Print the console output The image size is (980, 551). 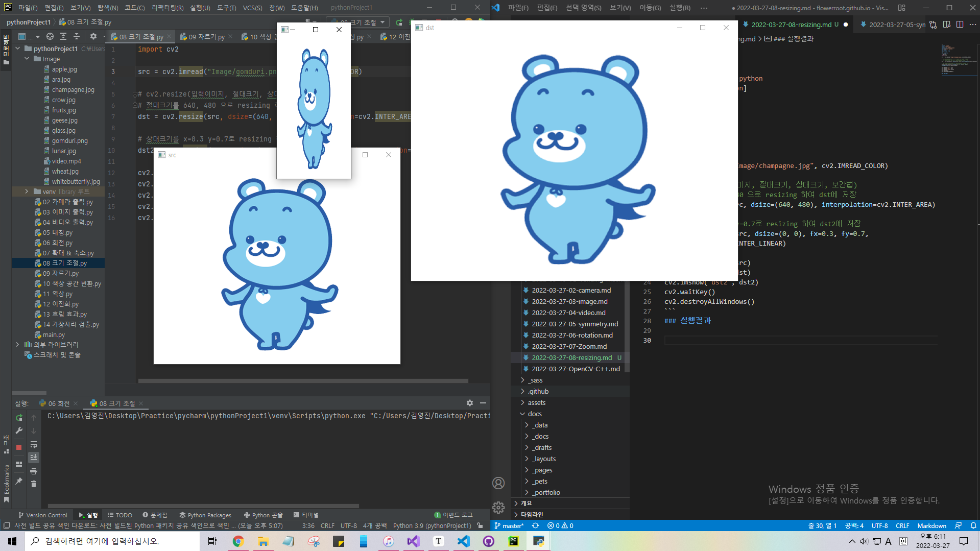[x=34, y=470]
